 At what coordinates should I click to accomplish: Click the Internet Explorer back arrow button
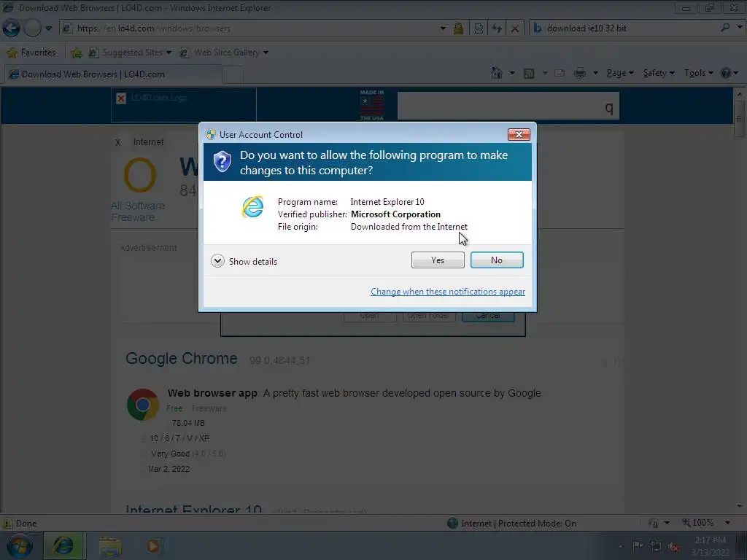click(11, 28)
